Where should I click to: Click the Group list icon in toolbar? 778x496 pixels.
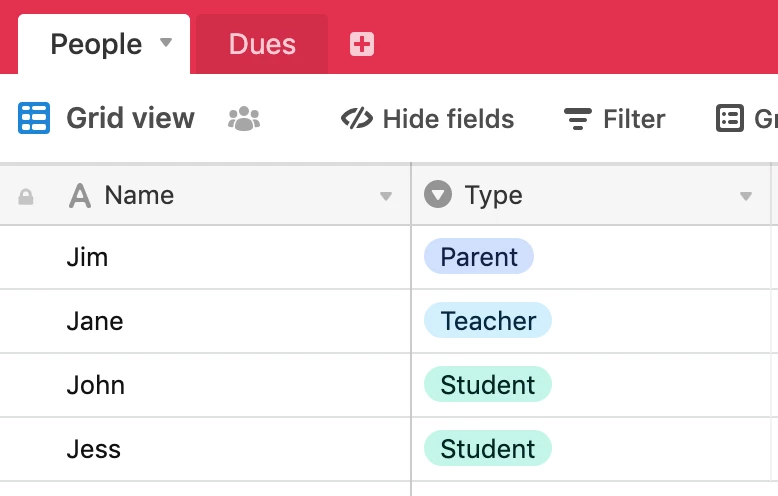(730, 118)
